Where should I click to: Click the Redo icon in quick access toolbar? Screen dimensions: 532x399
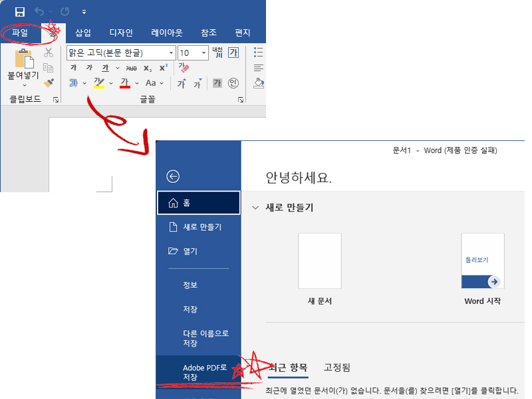click(65, 12)
